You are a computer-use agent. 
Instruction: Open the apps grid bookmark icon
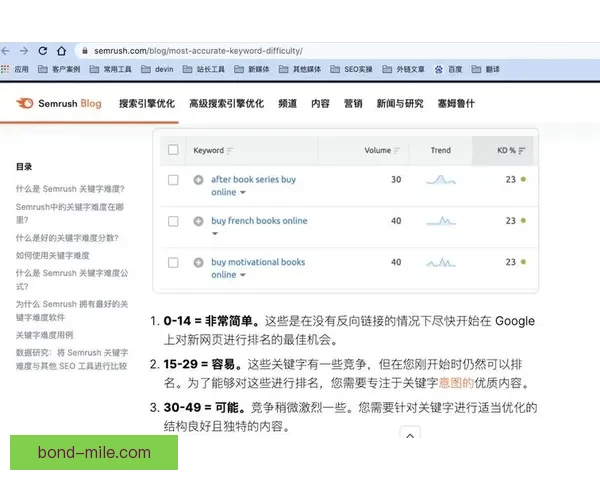coord(5,69)
